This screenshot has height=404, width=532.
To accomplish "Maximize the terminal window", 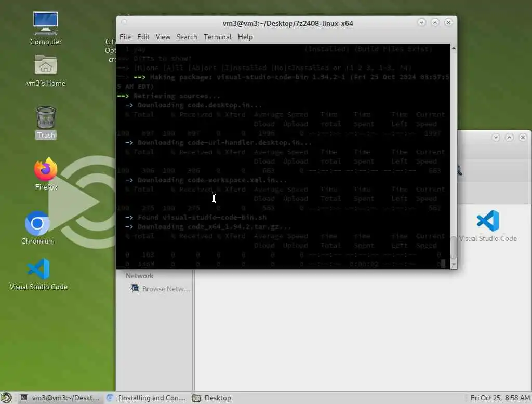I will coord(435,22).
